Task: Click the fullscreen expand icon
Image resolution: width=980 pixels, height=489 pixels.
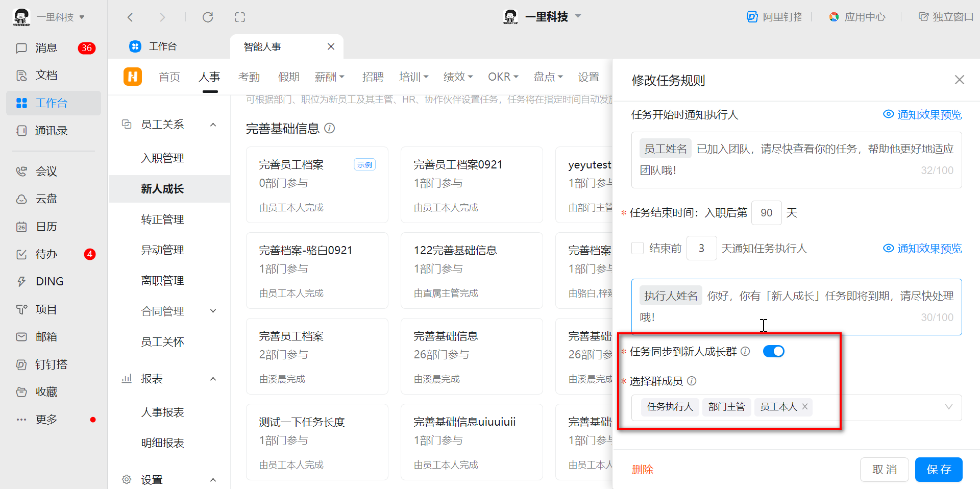Action: (x=240, y=17)
